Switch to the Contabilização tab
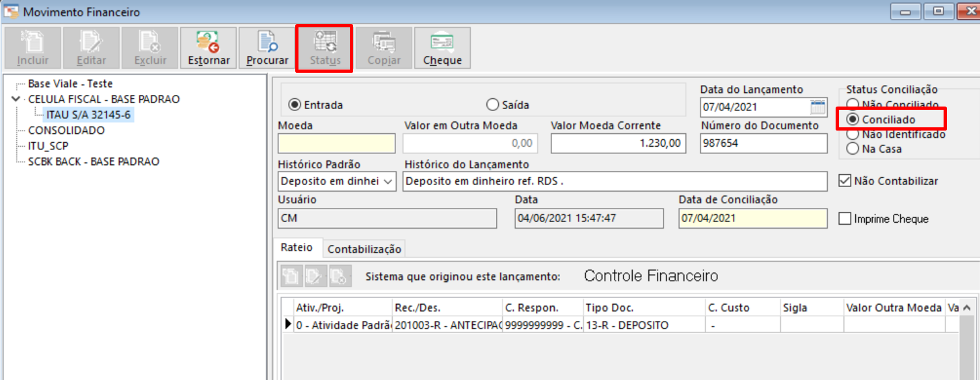This screenshot has height=380, width=980. coord(364,249)
